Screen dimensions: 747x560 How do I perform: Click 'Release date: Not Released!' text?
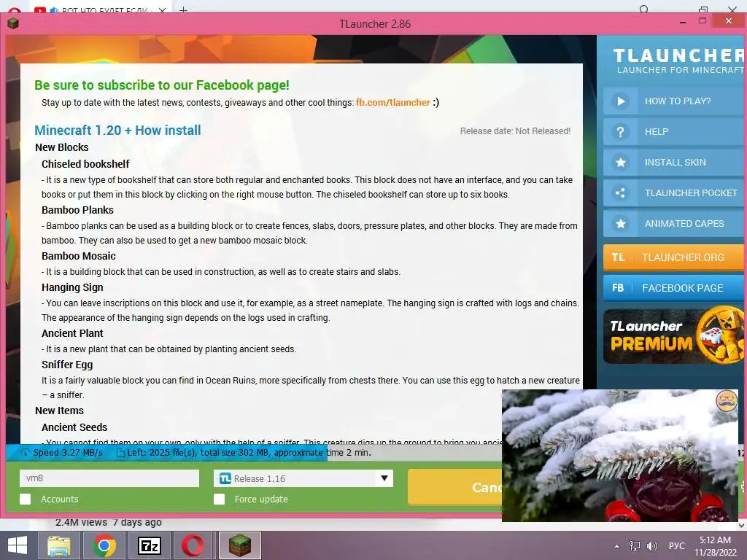[515, 131]
